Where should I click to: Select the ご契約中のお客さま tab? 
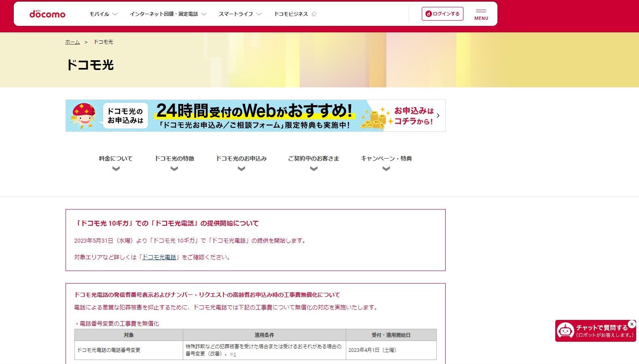click(313, 163)
